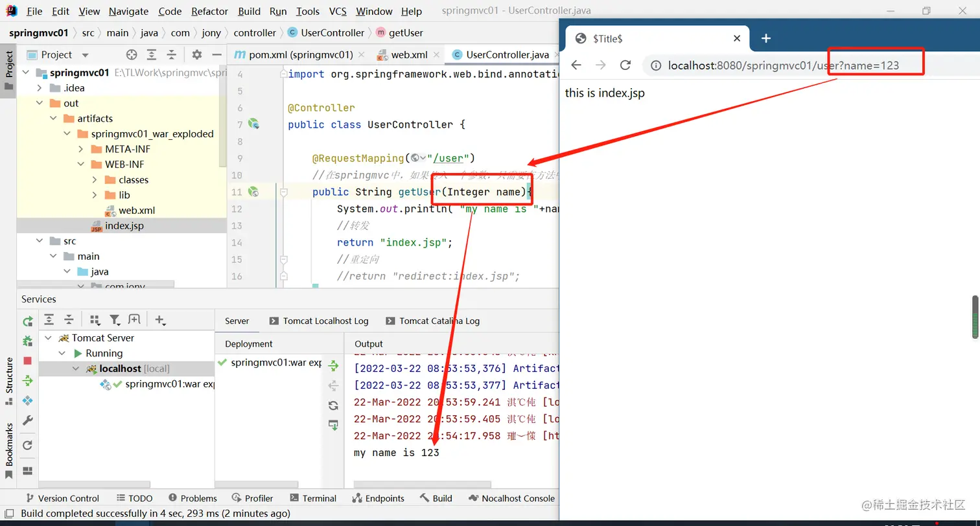Image resolution: width=980 pixels, height=526 pixels.
Task: Click the browser vertical scrollbar thumb
Action: [975, 317]
